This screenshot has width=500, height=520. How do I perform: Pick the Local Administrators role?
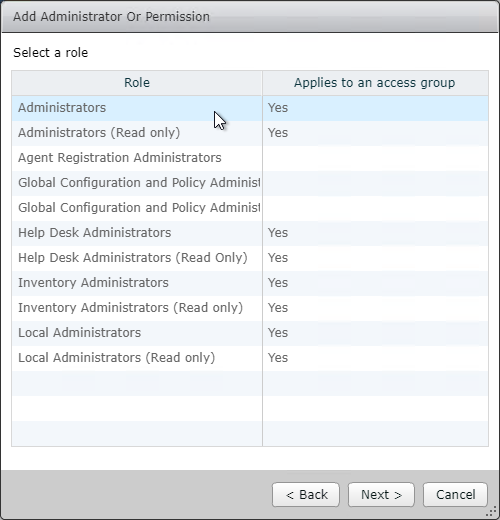[x=250, y=333]
